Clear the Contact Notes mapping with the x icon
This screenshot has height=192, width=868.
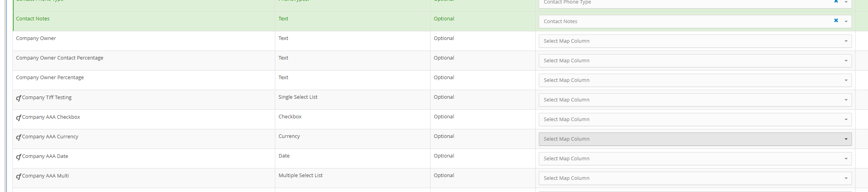point(836,20)
